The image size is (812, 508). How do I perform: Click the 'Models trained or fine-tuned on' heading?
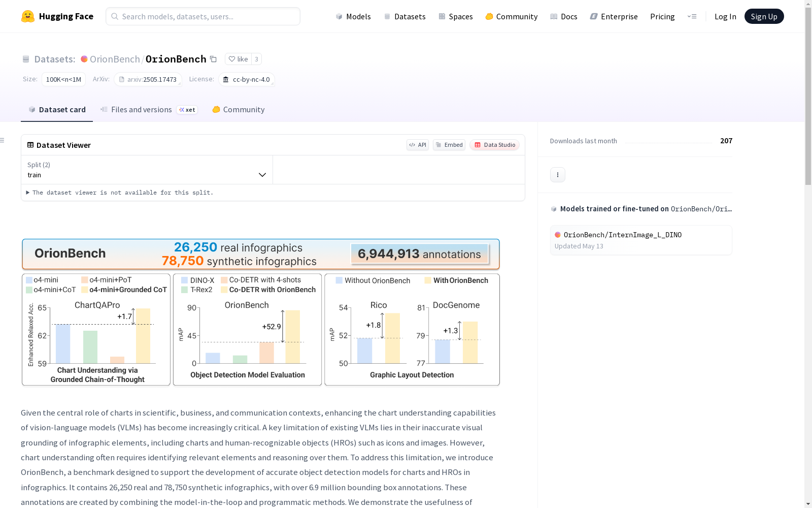click(615, 209)
